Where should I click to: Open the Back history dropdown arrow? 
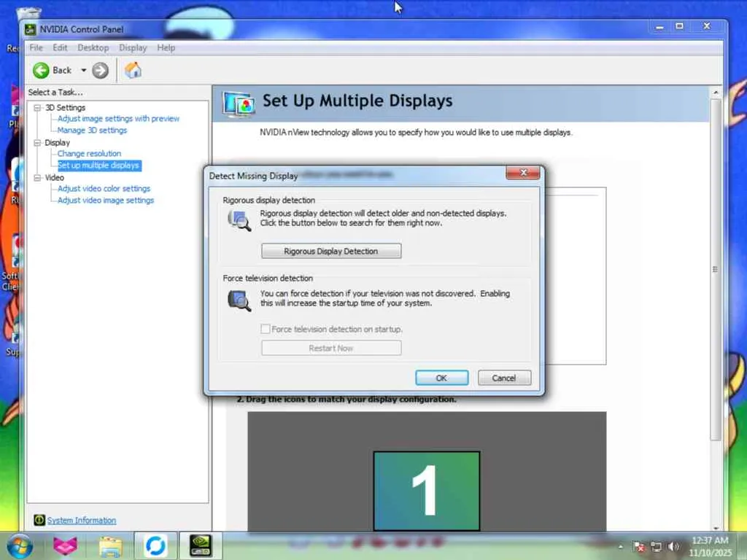coord(83,71)
